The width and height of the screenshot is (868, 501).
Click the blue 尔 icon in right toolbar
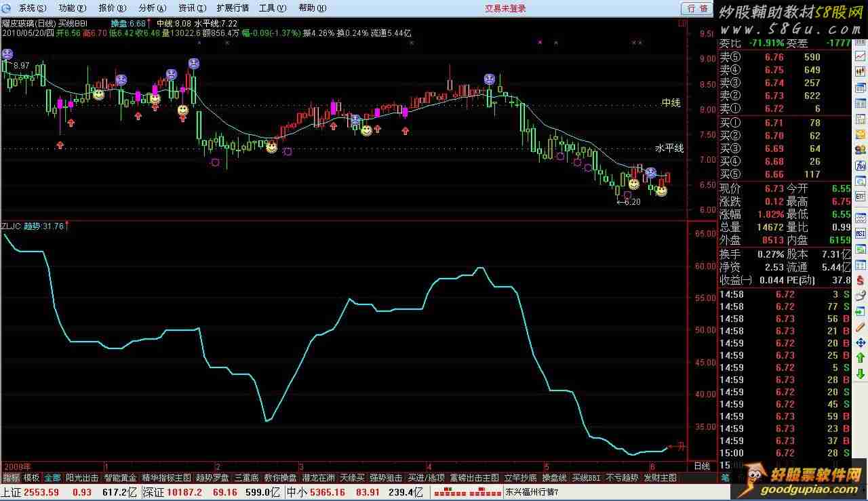click(x=860, y=166)
